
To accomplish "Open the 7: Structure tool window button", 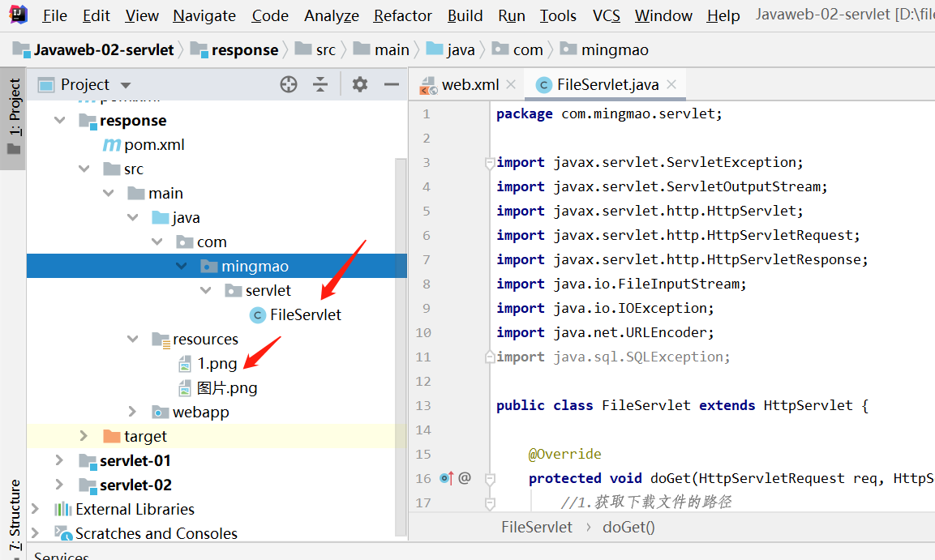I will [x=13, y=516].
